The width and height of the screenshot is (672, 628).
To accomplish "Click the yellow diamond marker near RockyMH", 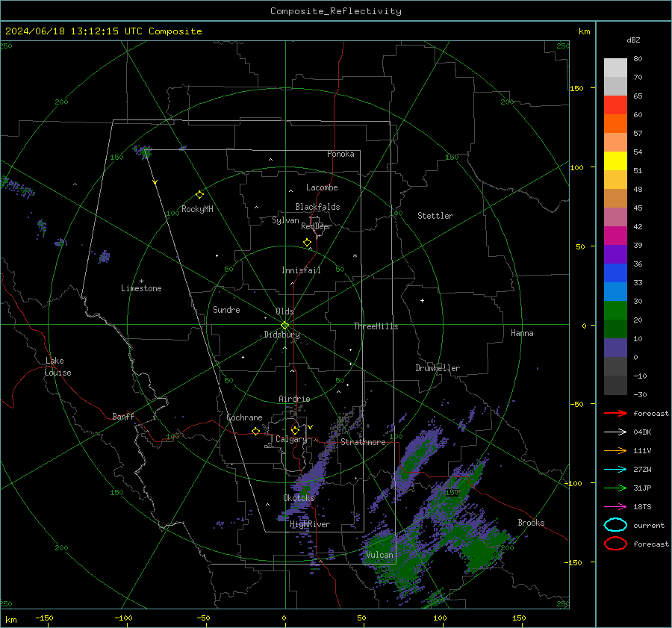I will [x=199, y=195].
